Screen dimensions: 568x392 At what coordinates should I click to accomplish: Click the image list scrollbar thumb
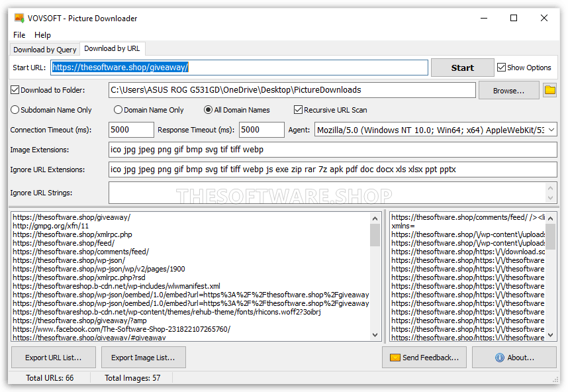coord(551,236)
